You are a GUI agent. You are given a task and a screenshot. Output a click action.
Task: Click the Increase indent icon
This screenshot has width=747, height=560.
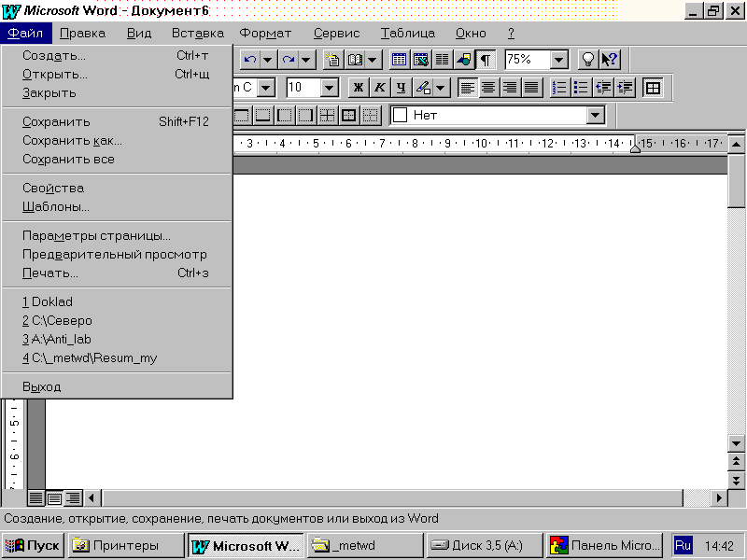pyautogui.click(x=625, y=88)
